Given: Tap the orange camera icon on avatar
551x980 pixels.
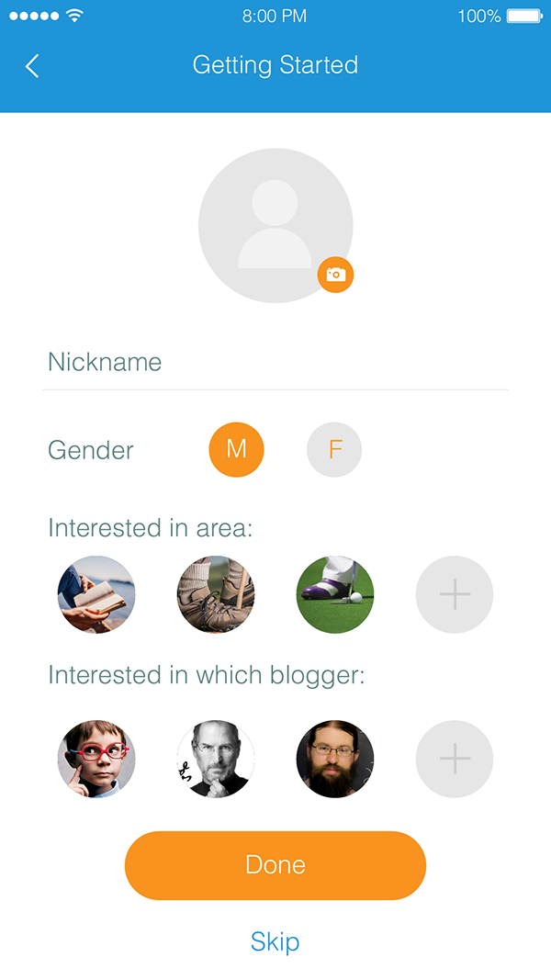Looking at the screenshot, I should [x=336, y=275].
